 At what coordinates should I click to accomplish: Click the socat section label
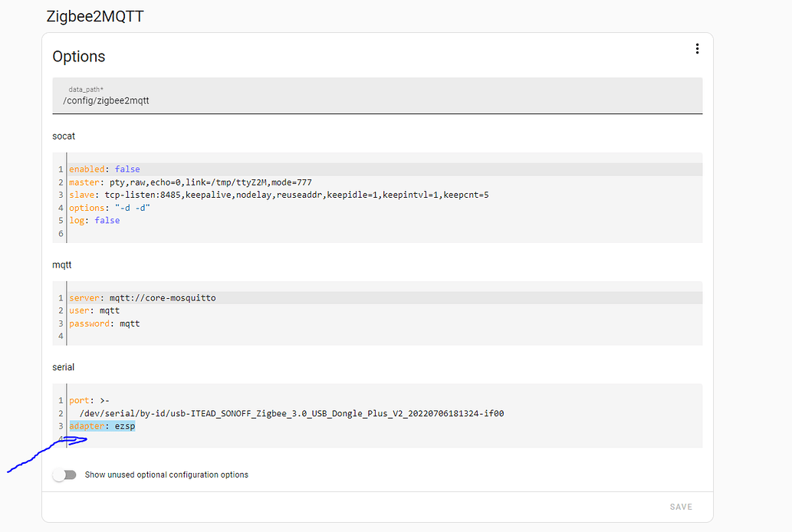(x=63, y=136)
